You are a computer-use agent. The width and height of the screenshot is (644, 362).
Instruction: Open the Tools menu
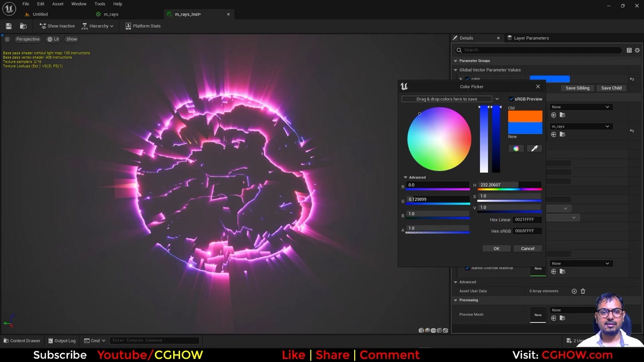(100, 4)
